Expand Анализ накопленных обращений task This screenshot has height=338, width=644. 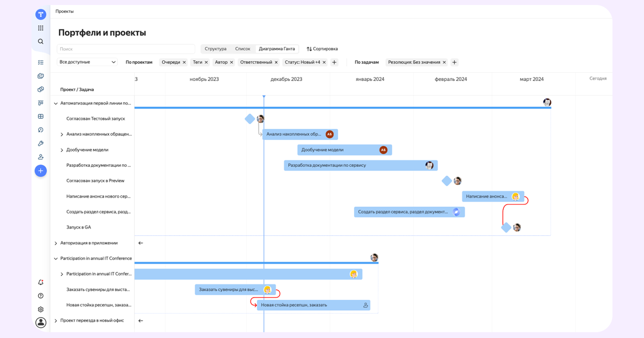tap(62, 135)
